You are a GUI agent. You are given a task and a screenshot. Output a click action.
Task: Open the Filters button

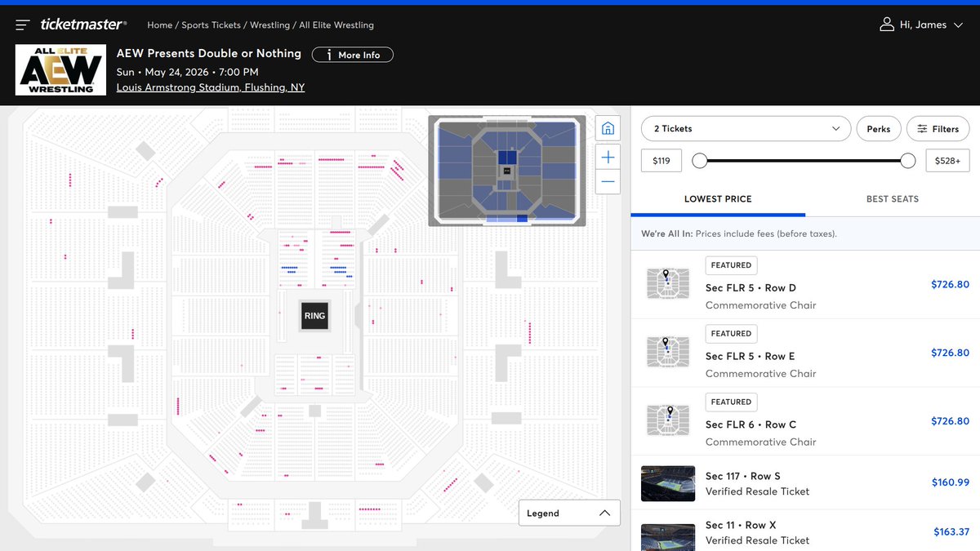[938, 129]
